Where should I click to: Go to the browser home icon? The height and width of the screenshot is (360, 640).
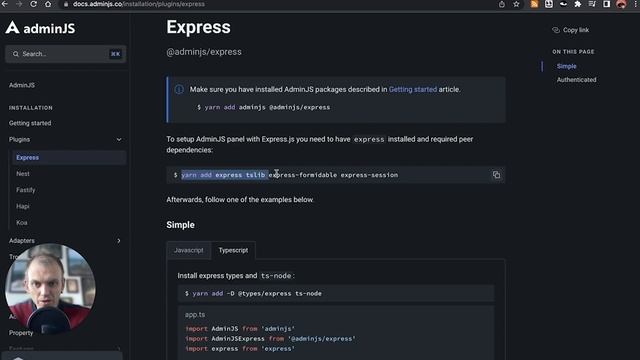pos(48,4)
